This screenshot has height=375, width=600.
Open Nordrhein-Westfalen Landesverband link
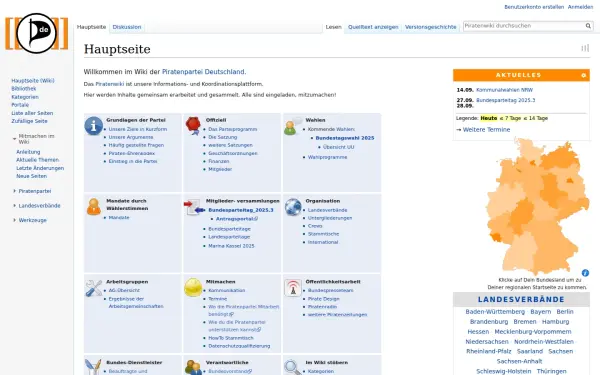[544, 342]
